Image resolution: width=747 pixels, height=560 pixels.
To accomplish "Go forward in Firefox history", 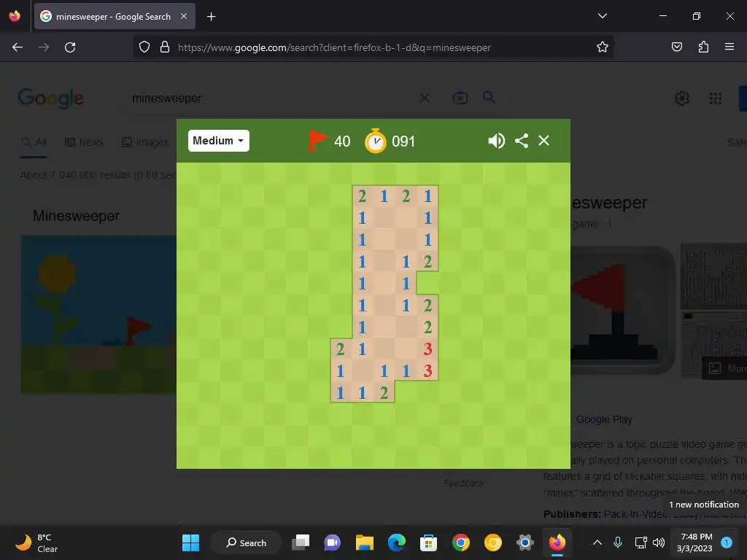I will tap(44, 47).
